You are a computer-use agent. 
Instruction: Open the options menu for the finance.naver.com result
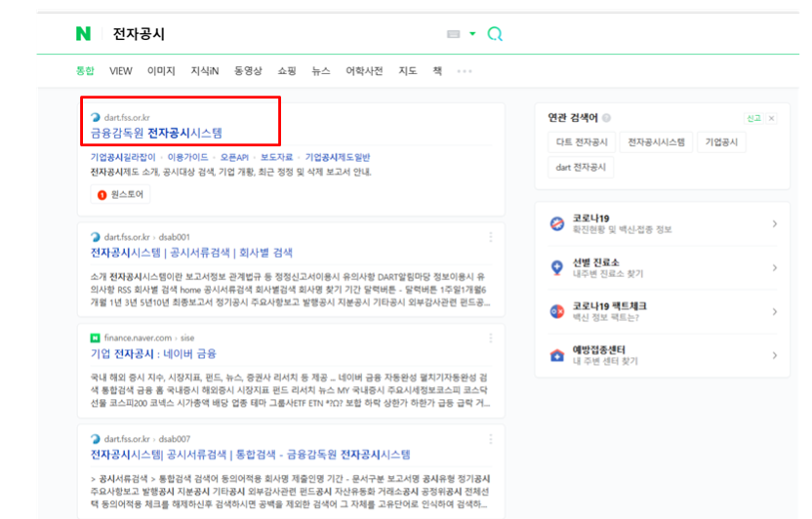tap(490, 338)
